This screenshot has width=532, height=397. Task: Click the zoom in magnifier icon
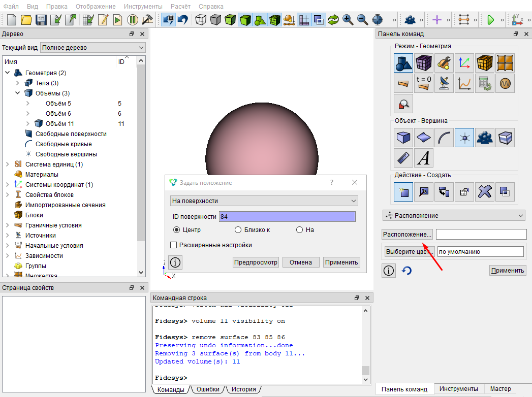click(348, 20)
